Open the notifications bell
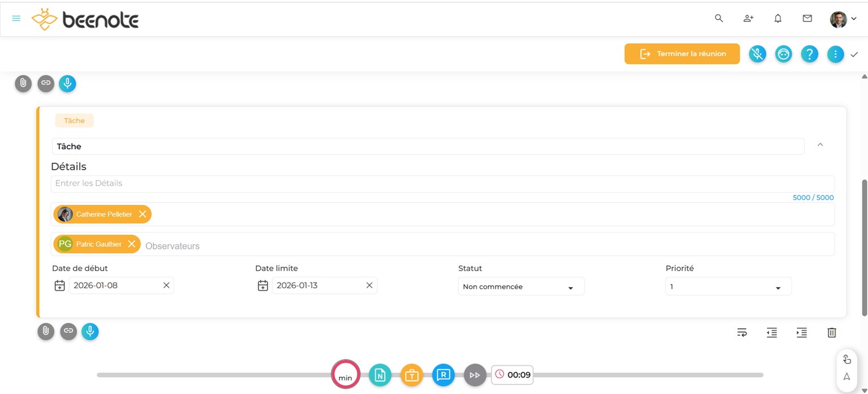Image resolution: width=868 pixels, height=394 pixels. click(x=778, y=19)
